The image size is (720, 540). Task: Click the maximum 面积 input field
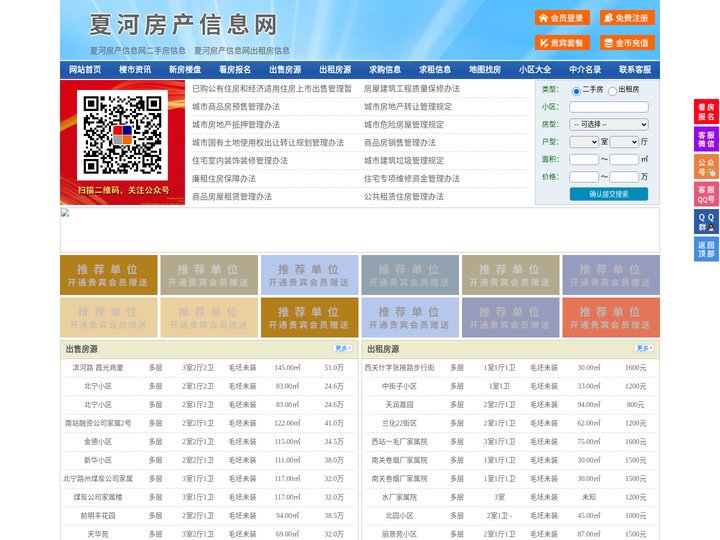pyautogui.click(x=624, y=159)
